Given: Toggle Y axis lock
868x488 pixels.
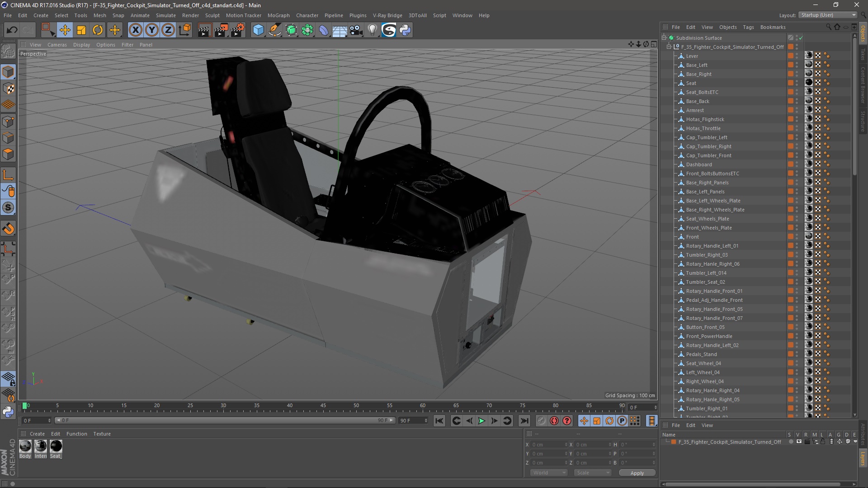Looking at the screenshot, I should click(152, 30).
